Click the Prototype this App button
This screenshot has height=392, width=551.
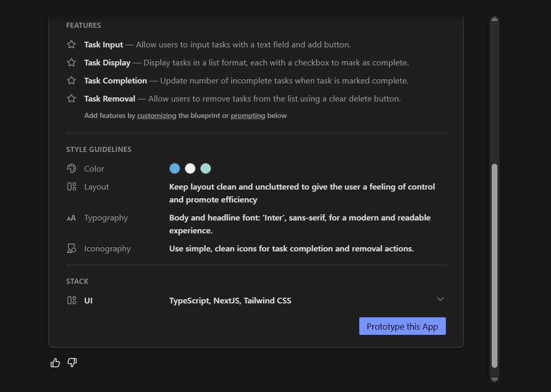[402, 326]
